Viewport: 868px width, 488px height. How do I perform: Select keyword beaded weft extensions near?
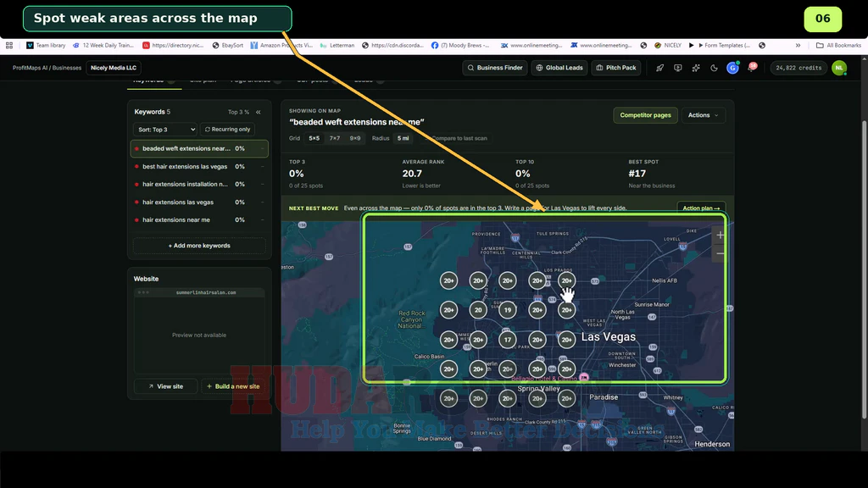199,148
